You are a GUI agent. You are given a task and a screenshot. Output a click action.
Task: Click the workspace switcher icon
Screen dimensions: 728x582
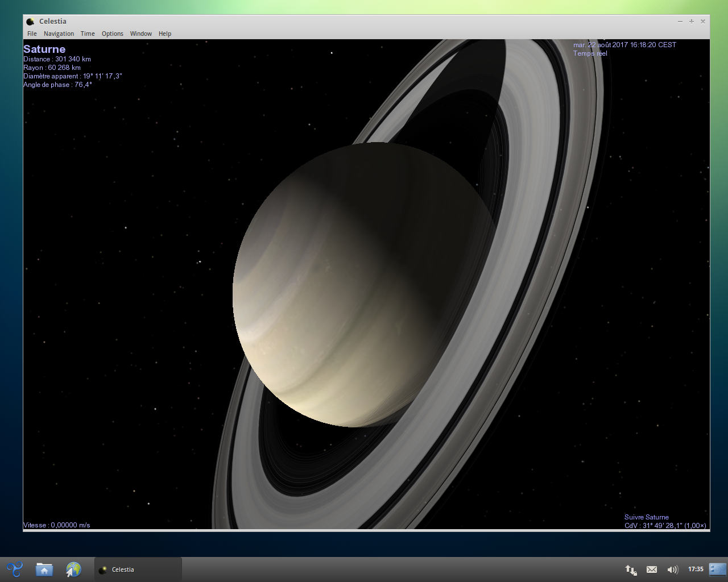pos(718,569)
